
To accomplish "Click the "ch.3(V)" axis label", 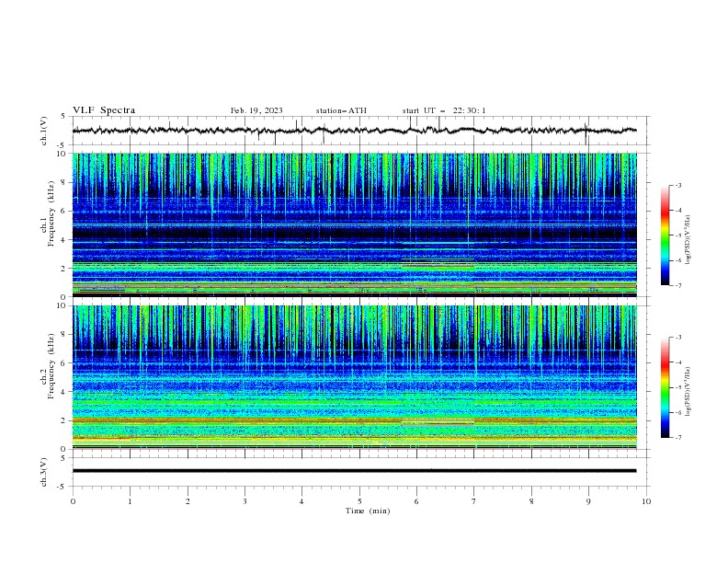I will point(44,472).
